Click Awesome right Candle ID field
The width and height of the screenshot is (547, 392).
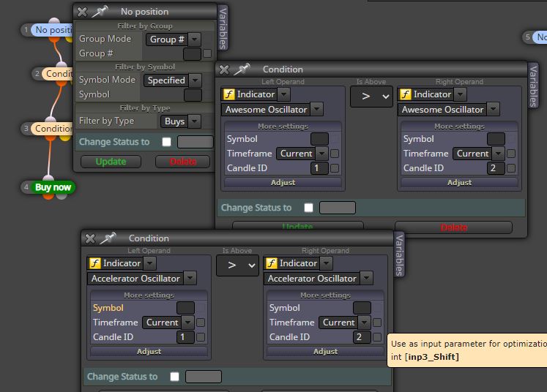[x=496, y=168]
